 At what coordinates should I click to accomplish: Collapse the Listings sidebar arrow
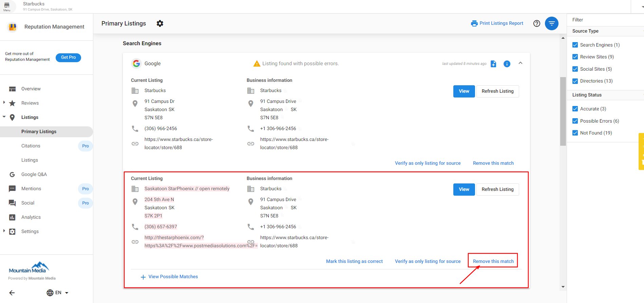tap(4, 117)
